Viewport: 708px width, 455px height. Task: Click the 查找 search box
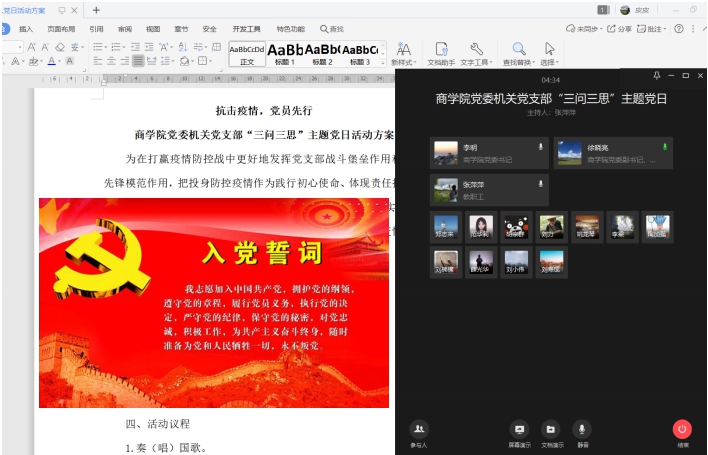pos(332,29)
